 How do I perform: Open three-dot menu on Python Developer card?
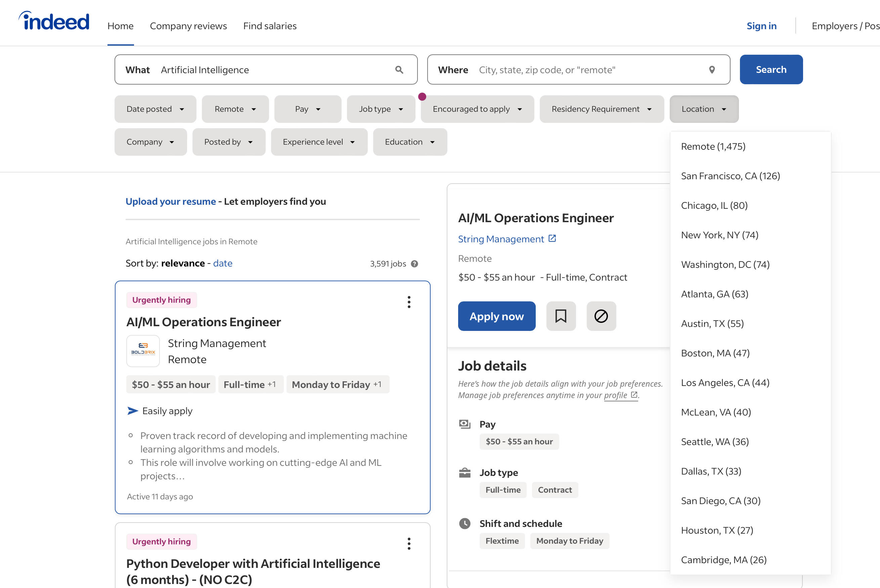point(409,543)
